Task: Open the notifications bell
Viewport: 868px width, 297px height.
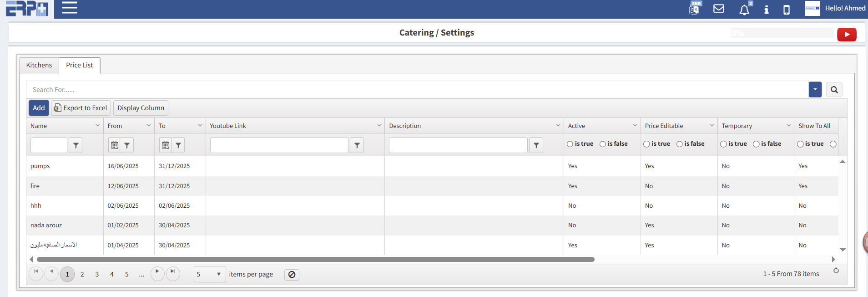Action: pyautogui.click(x=744, y=10)
